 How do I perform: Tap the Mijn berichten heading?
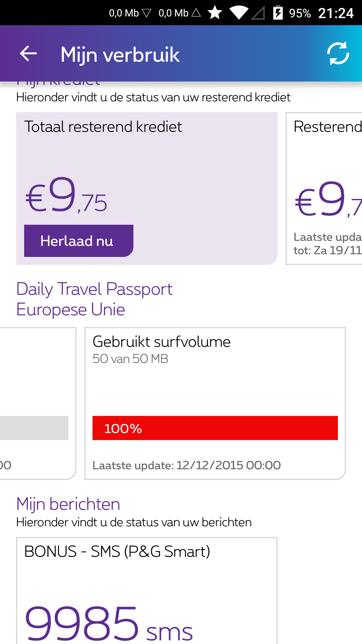pos(68,504)
